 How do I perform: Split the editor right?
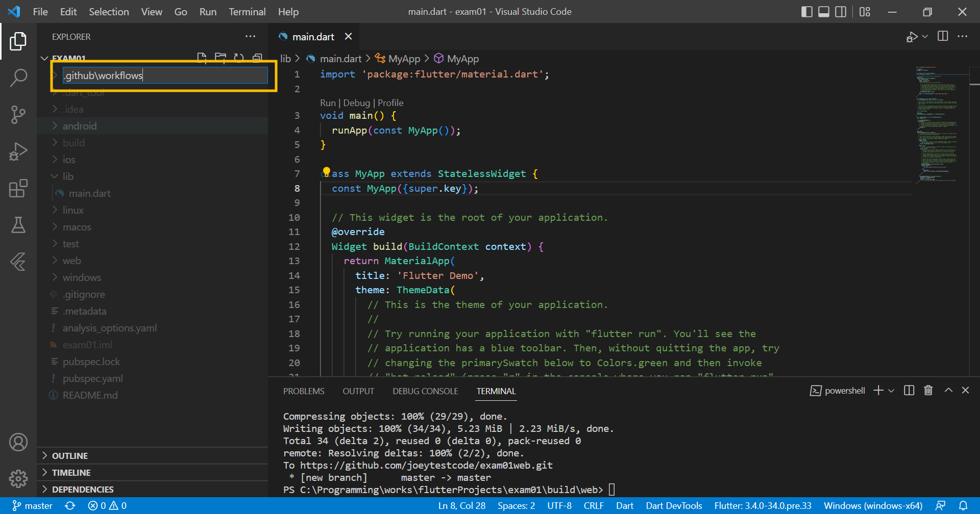pyautogui.click(x=943, y=36)
